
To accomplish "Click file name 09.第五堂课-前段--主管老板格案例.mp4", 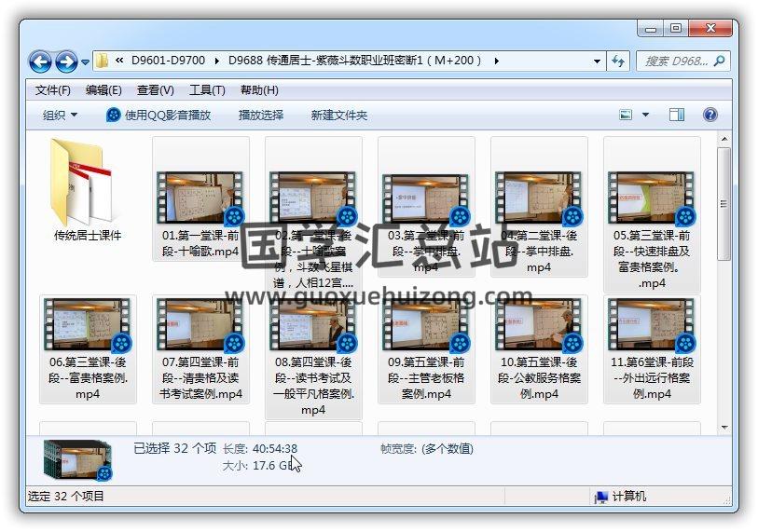I will coord(426,378).
